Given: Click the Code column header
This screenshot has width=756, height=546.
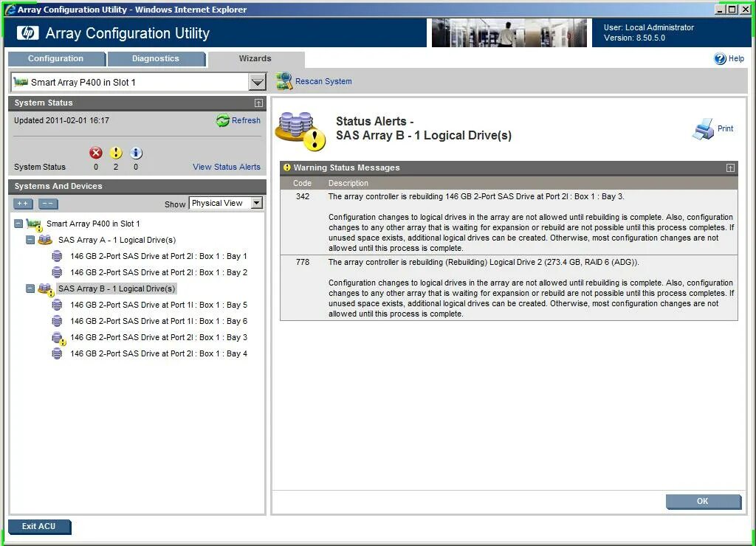Looking at the screenshot, I should 302,183.
